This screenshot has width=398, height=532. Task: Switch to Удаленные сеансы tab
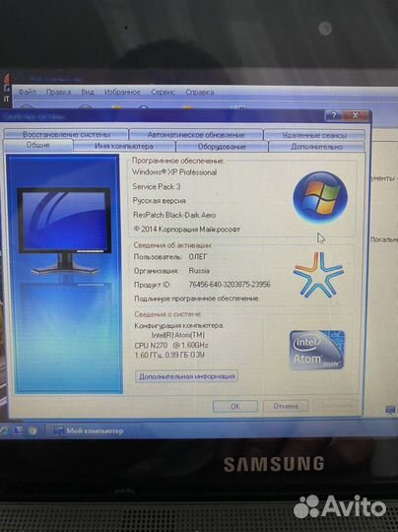(x=314, y=135)
